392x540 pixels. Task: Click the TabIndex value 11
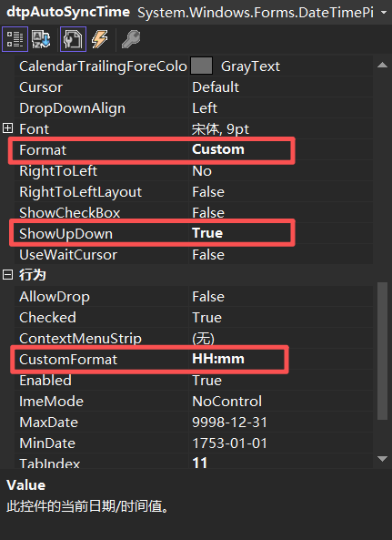point(199,463)
